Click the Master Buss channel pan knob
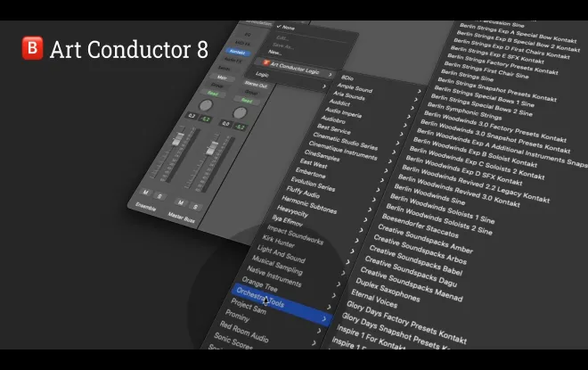The height and width of the screenshot is (370, 588). click(240, 113)
